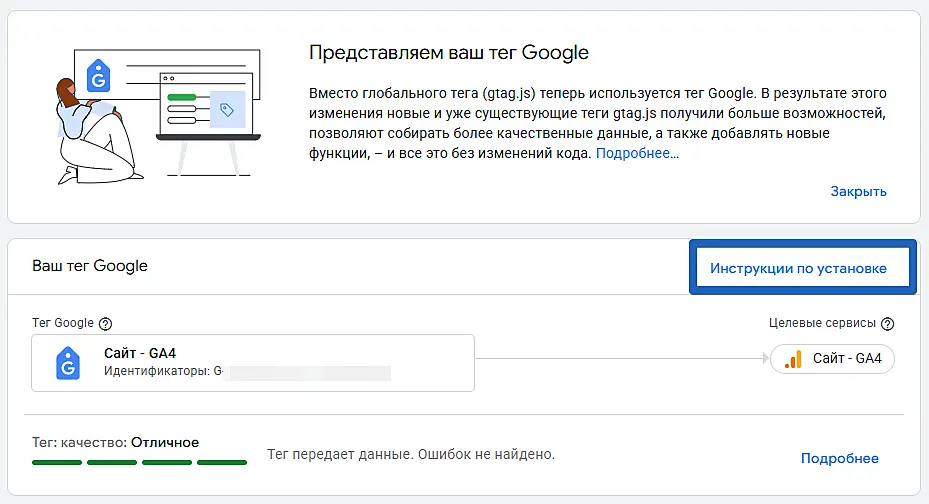Select the Сайт - GA4 tag card title

coord(140,353)
